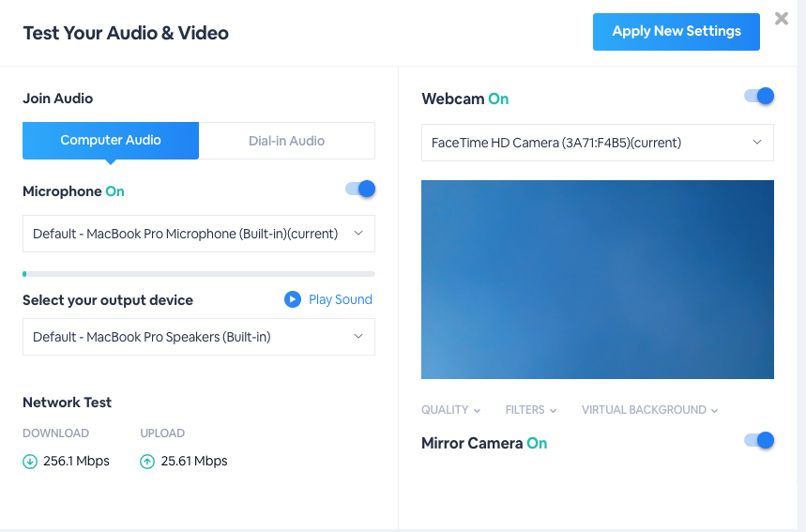The image size is (806, 532).
Task: Click the Join Audio heading
Action: coord(57,99)
